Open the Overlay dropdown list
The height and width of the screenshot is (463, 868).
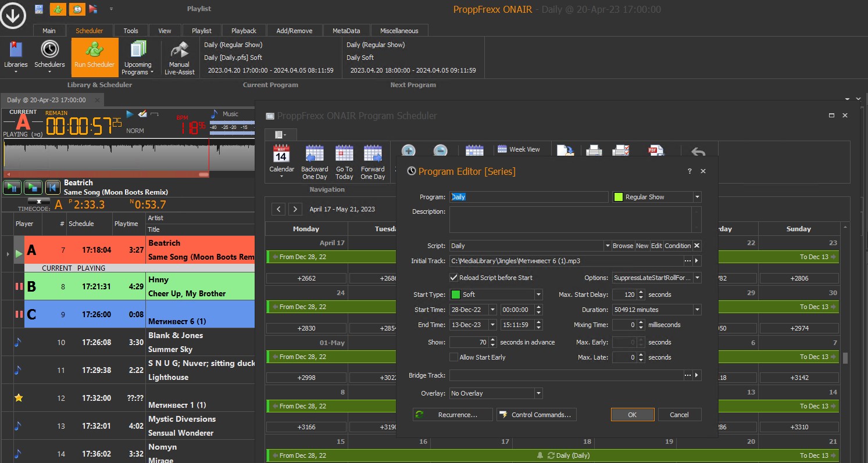tap(538, 393)
